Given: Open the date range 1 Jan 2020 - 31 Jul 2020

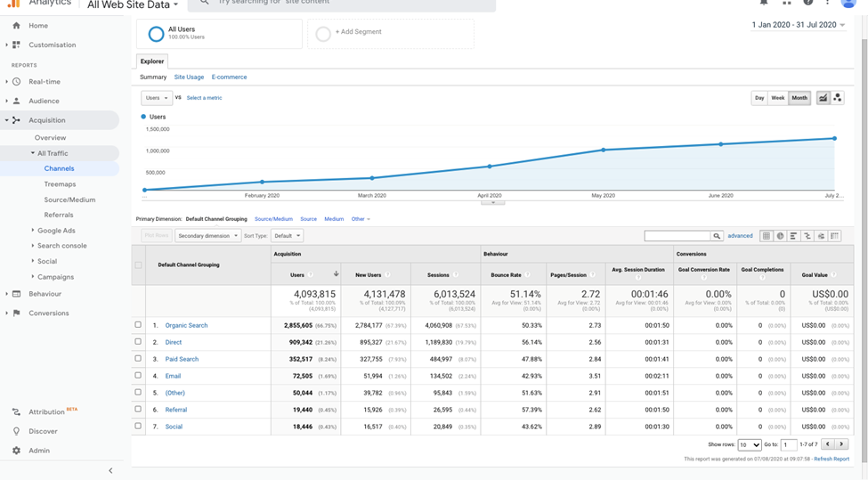Looking at the screenshot, I should tap(799, 25).
